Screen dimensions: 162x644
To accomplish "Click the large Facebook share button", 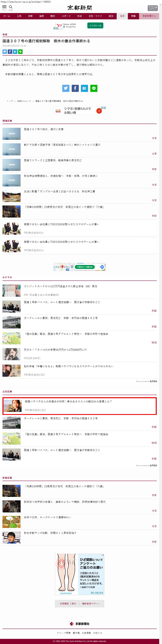I will pyautogui.click(x=75, y=88).
